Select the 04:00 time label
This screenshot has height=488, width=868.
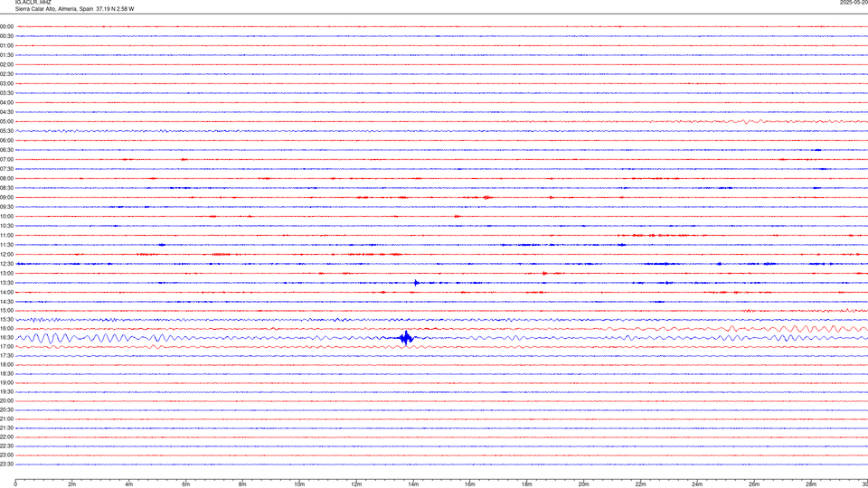click(x=6, y=102)
